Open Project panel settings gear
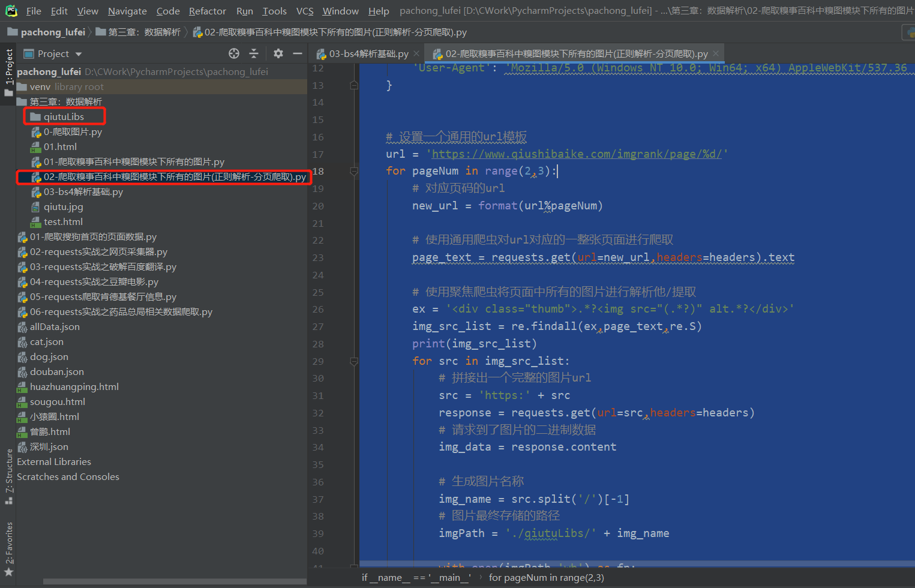 (278, 53)
